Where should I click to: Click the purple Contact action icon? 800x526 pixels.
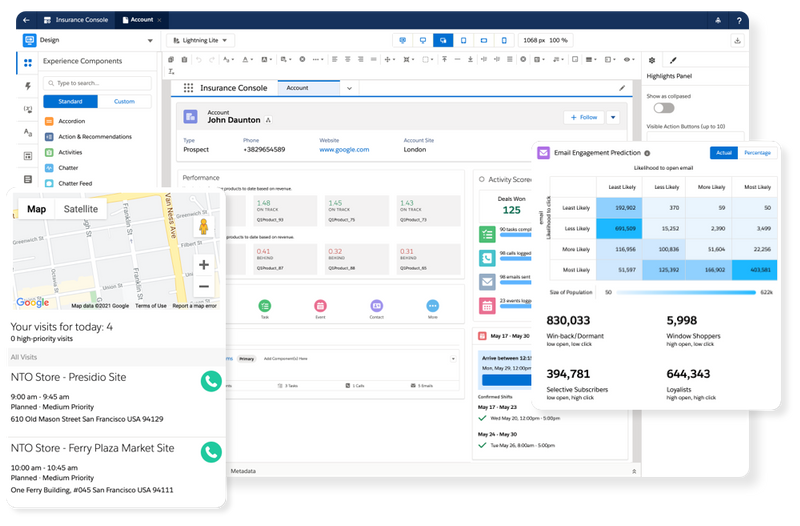(x=377, y=306)
